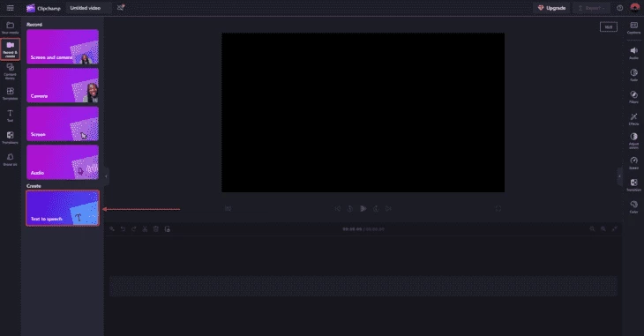Enter fullscreen preview mode
The height and width of the screenshot is (336, 644).
498,209
